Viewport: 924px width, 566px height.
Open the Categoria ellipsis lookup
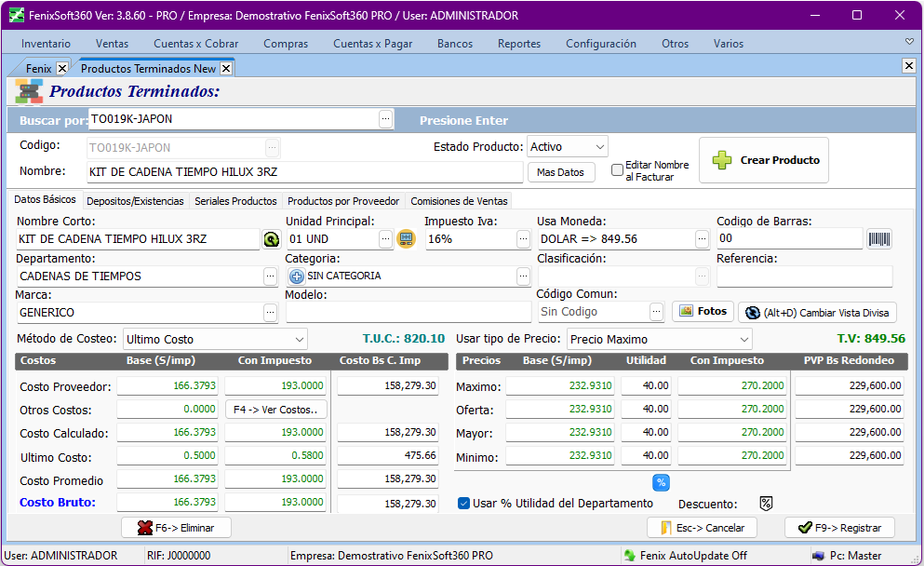523,276
